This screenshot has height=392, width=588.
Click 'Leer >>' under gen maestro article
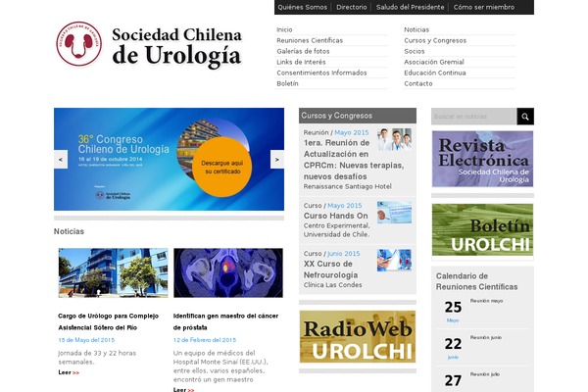pos(184,390)
